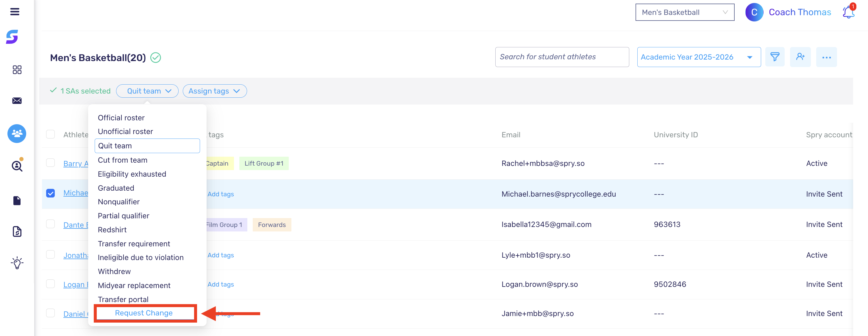Click the filter funnel icon

pyautogui.click(x=775, y=57)
